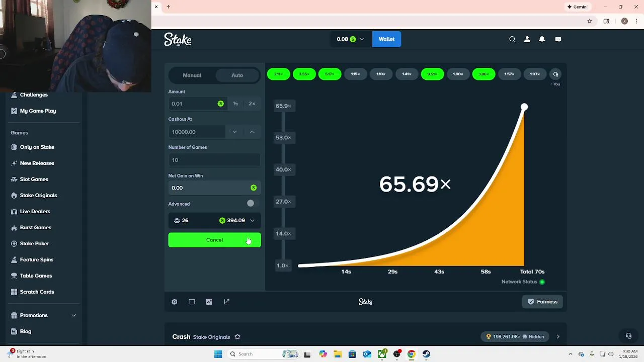Viewport: 644px width, 362px height.
Task: Open the Fairness button
Action: (542, 302)
